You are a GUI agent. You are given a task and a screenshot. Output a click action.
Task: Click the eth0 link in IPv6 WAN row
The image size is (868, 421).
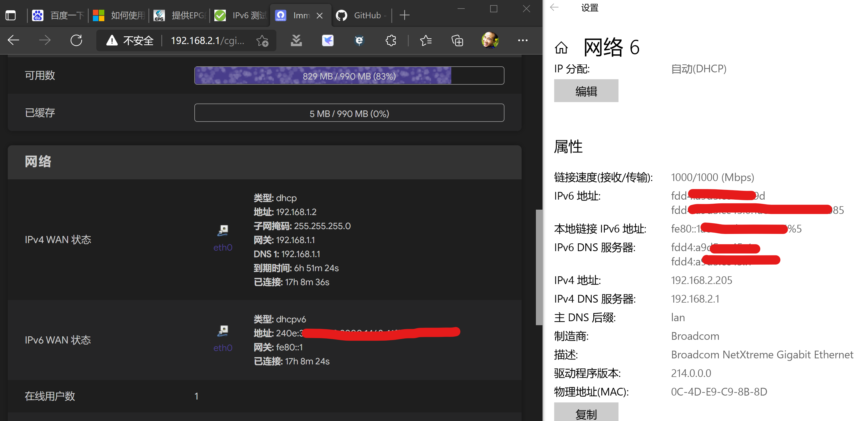click(223, 347)
